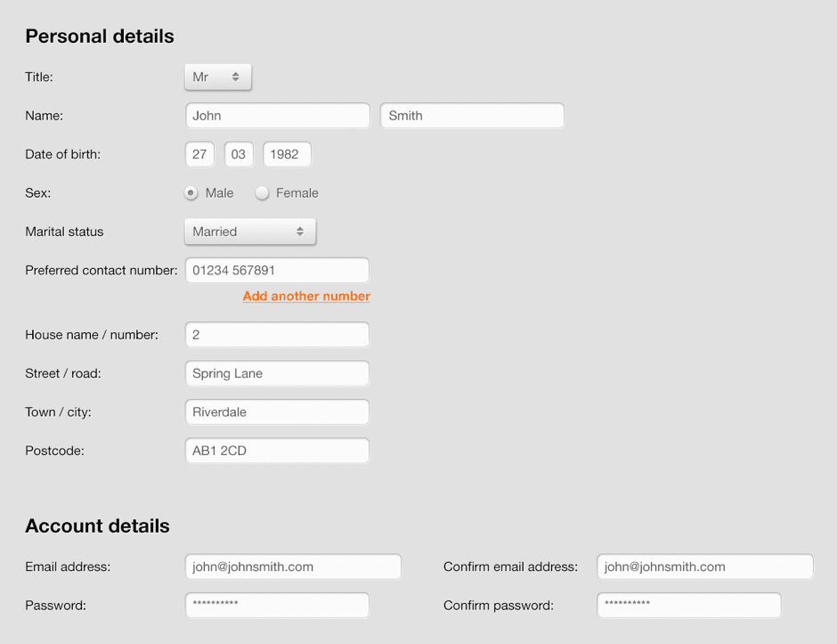The width and height of the screenshot is (837, 644).
Task: Select the birth month field showing 03
Action: 239,154
